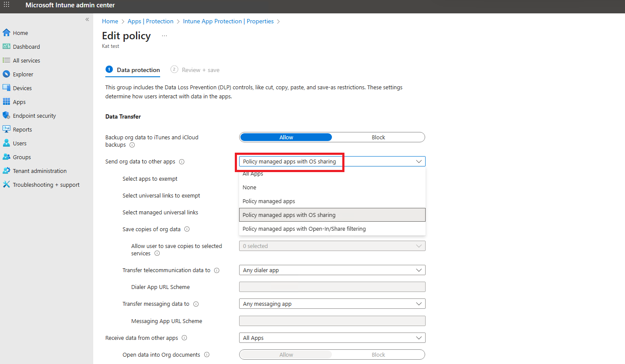Open All services in the sidebar
Image resolution: width=625 pixels, height=364 pixels.
[x=26, y=60]
